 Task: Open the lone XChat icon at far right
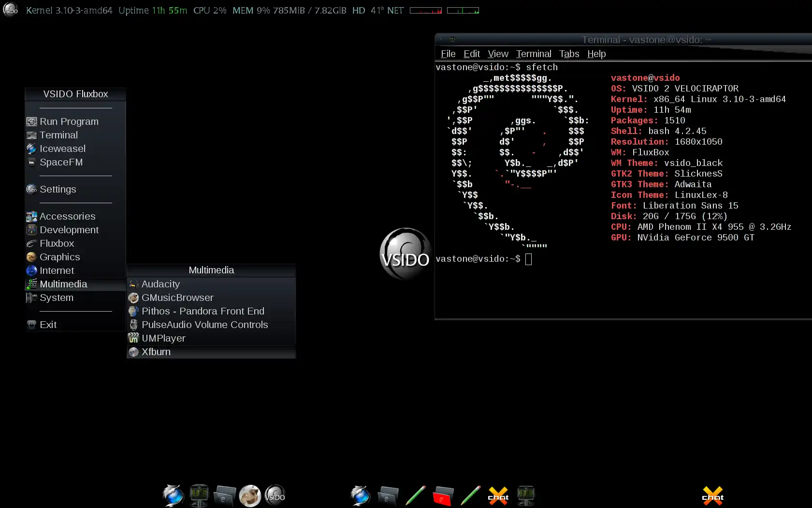click(x=713, y=496)
